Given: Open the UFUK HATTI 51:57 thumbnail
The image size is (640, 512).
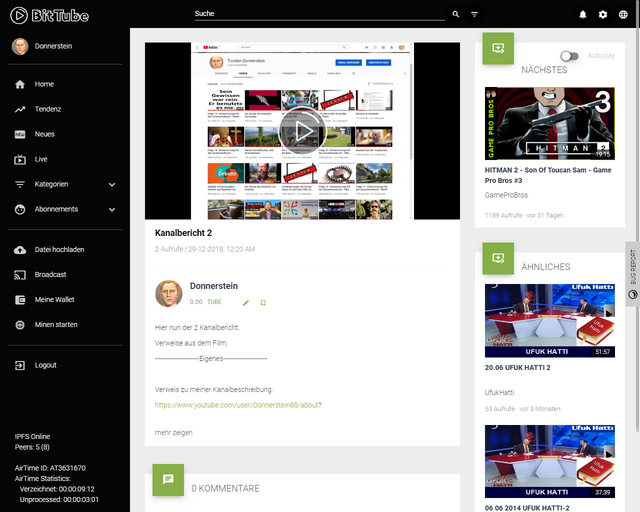Looking at the screenshot, I should [x=550, y=321].
